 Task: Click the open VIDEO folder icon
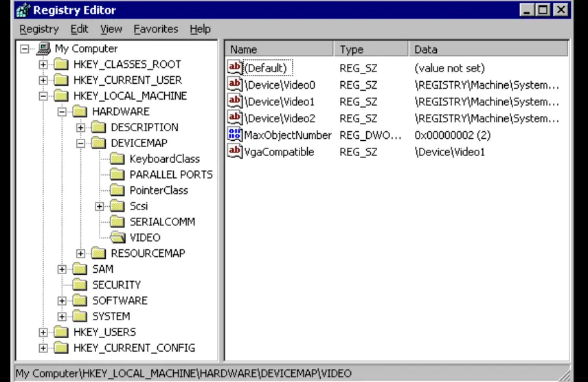pos(118,238)
